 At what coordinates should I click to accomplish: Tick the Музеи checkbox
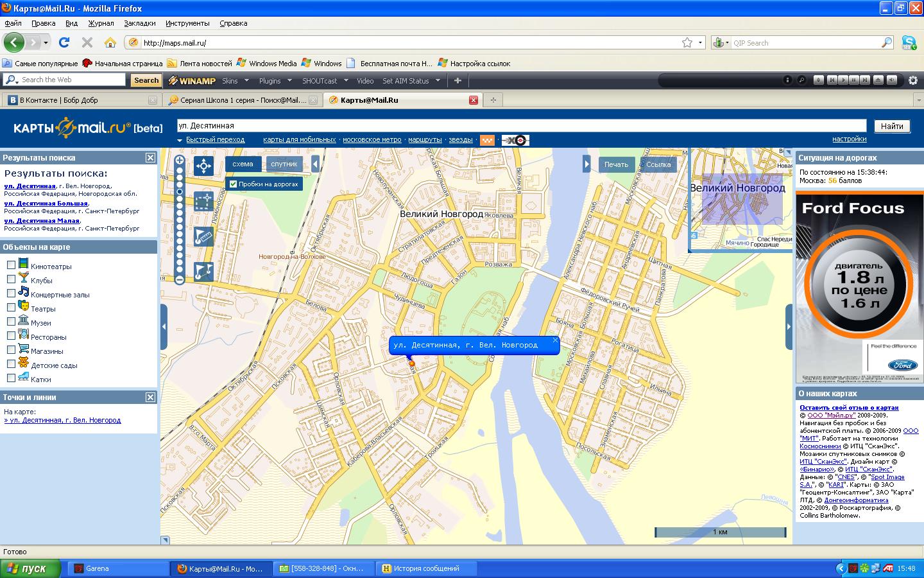pos(11,321)
